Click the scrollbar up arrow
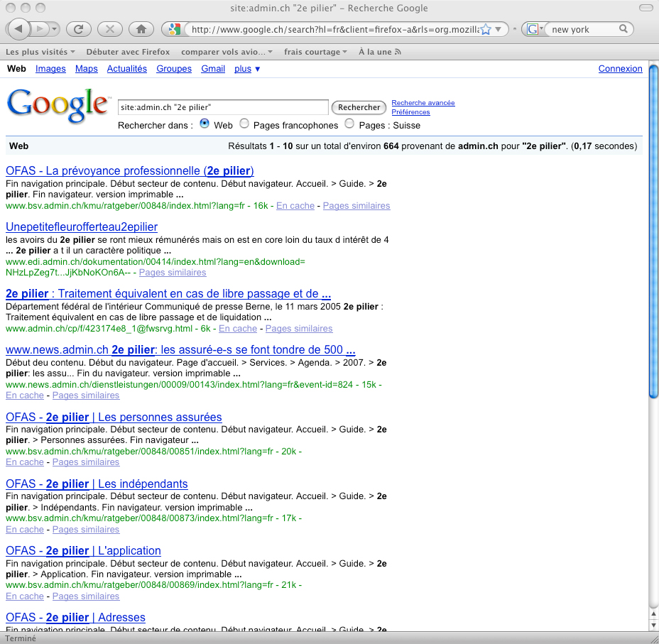This screenshot has width=659, height=644. [x=653, y=613]
